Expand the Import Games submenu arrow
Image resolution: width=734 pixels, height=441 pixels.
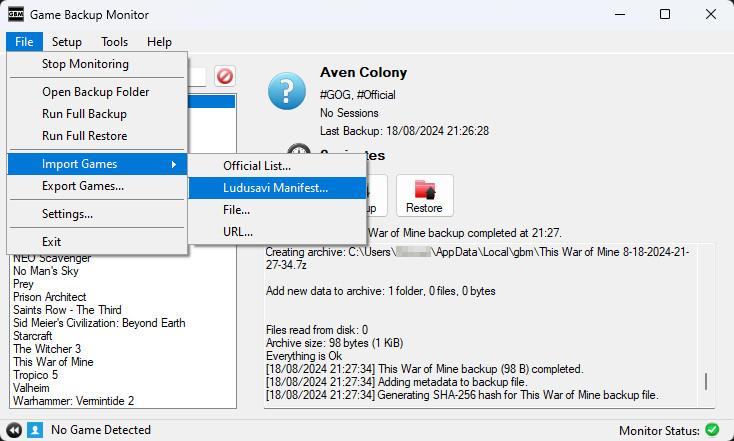click(x=174, y=164)
